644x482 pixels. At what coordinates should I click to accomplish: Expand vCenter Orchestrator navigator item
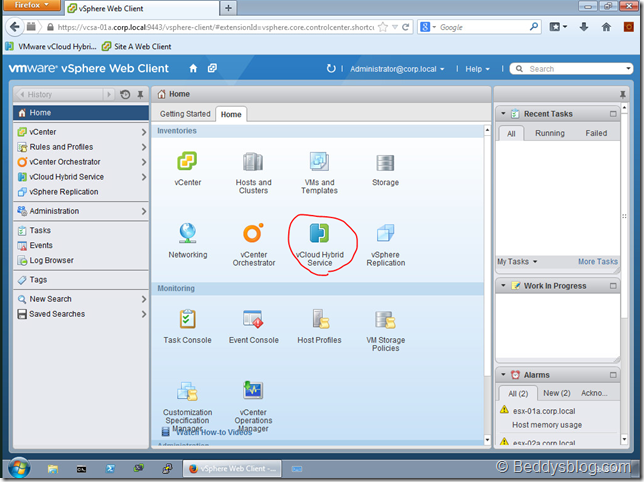[x=143, y=162]
